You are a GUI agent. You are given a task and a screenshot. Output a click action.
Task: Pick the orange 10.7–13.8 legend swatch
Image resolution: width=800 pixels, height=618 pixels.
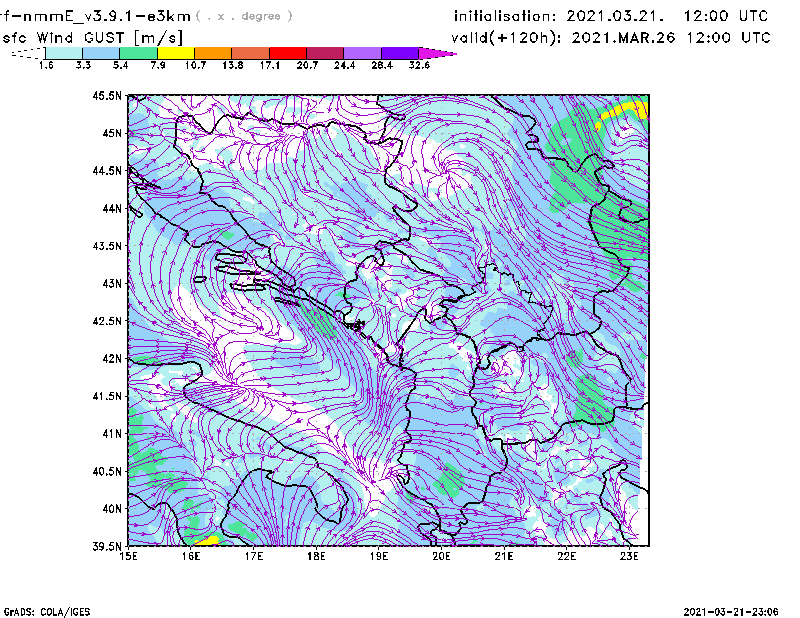213,53
